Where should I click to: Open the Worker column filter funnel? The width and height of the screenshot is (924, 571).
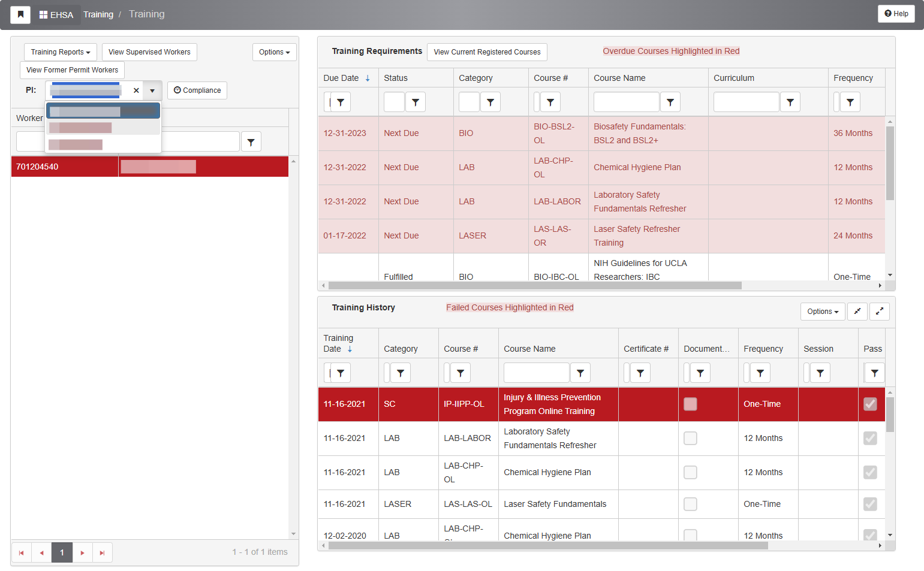[251, 142]
